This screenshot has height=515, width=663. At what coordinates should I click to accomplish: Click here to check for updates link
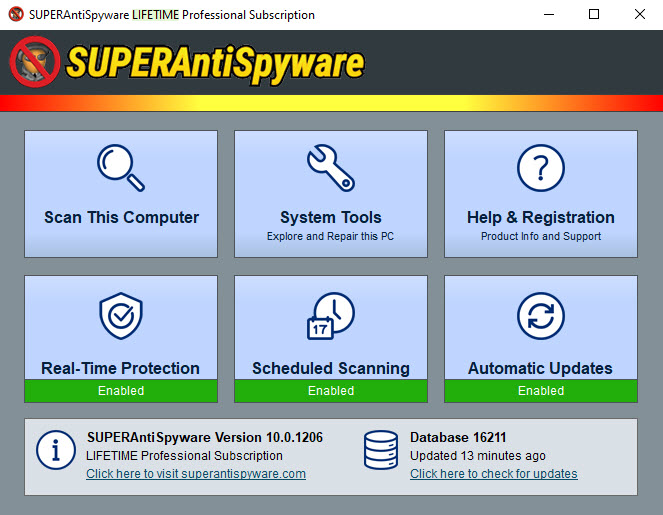[493, 474]
